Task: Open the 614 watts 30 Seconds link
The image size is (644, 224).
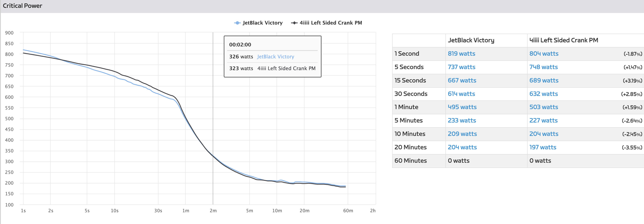Action: (x=461, y=94)
